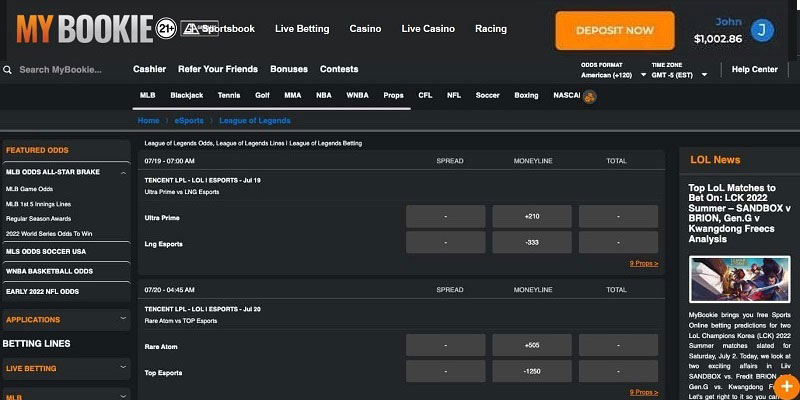Select Ultra Prime +210 moneyline

tap(532, 216)
